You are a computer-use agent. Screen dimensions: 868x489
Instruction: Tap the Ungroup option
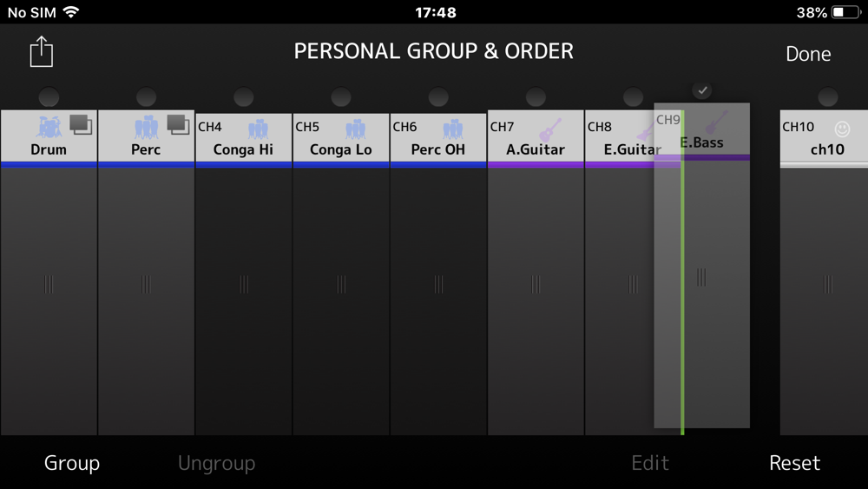(x=216, y=463)
